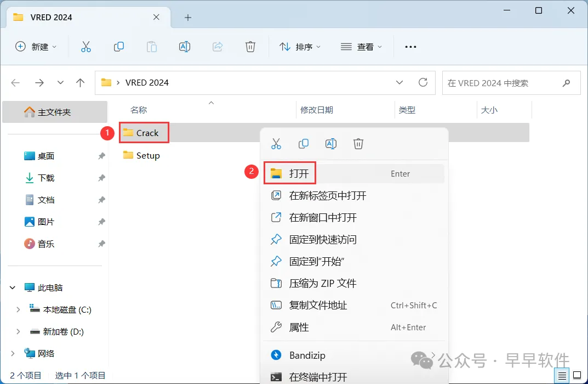This screenshot has width=588, height=384.
Task: Open the Bandizip submenu
Action: [x=354, y=355]
